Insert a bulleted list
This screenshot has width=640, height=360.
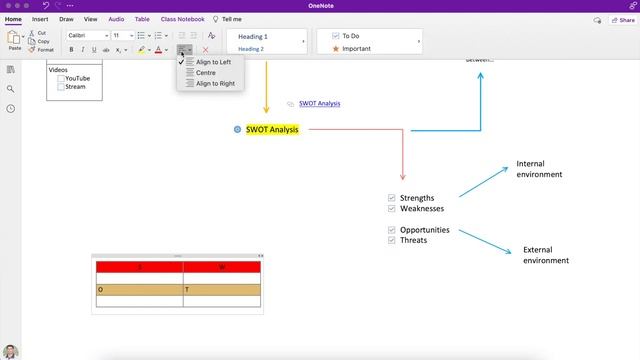pos(141,36)
